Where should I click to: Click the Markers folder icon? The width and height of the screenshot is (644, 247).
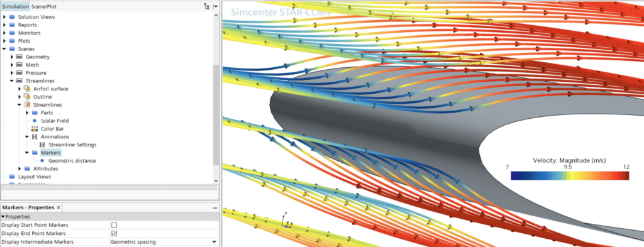click(x=35, y=153)
